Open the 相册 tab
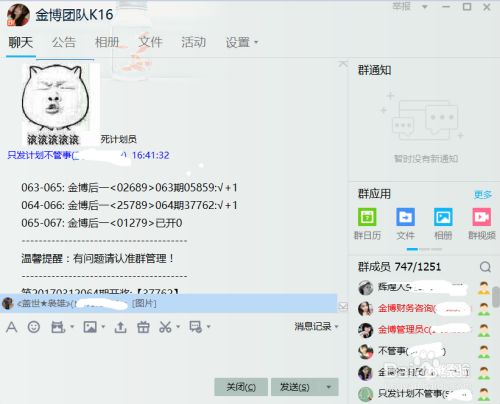Image resolution: width=500 pixels, height=404 pixels. coord(107,42)
